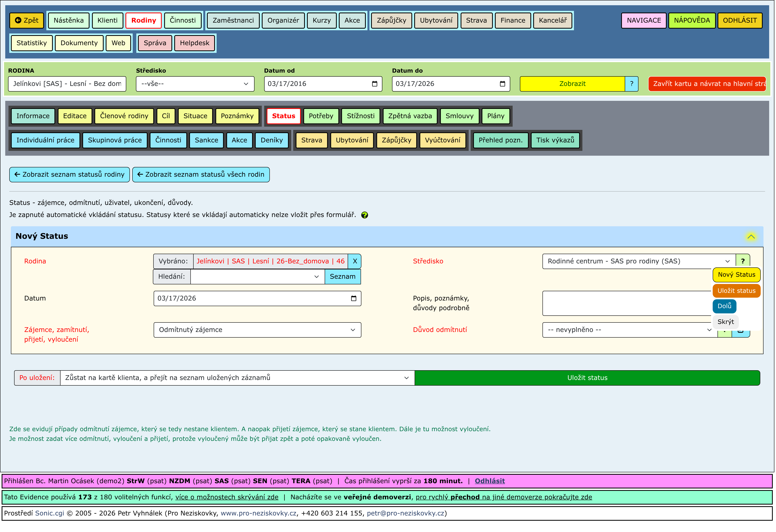Open the calendar picker in the Datum field
Viewport: 776px width, 532px height.
354,298
